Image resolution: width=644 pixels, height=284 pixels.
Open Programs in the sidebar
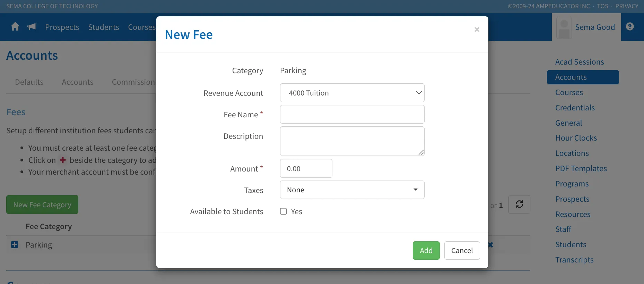coord(572,184)
